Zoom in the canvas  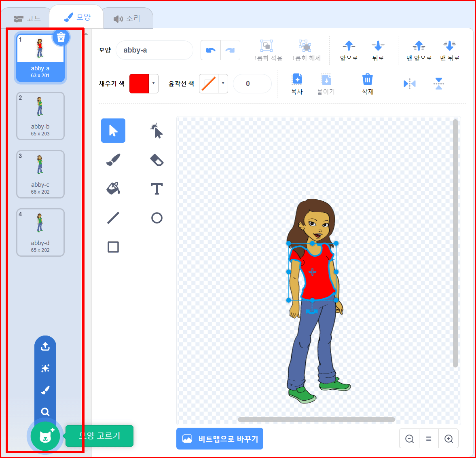click(x=448, y=439)
